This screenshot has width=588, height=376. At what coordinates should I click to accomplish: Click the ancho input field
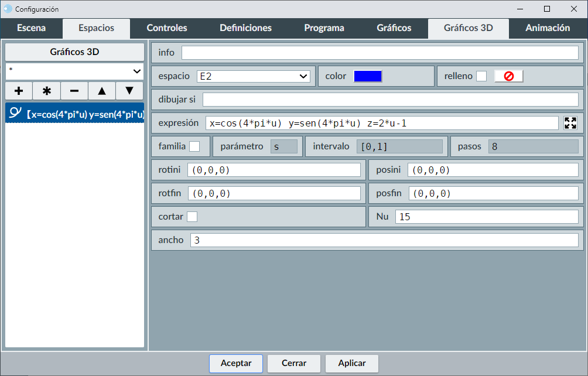(384, 240)
